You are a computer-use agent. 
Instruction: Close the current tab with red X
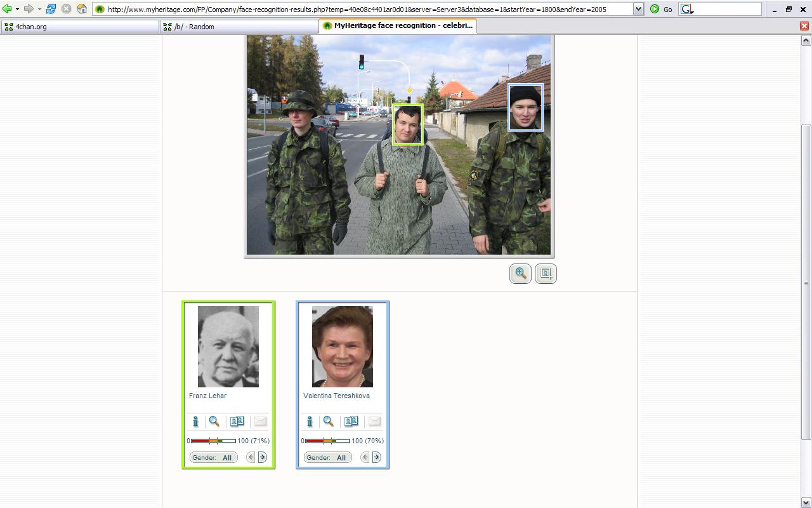coord(804,26)
